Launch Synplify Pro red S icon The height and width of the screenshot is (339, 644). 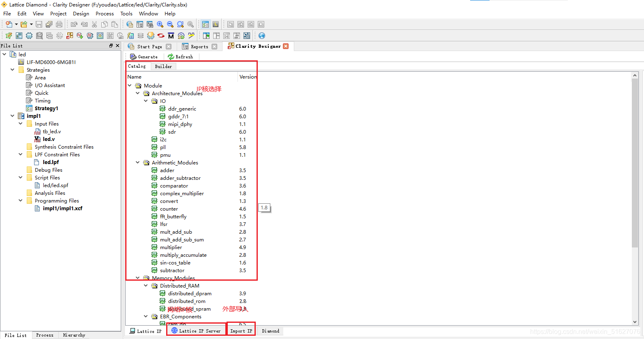pos(161,36)
